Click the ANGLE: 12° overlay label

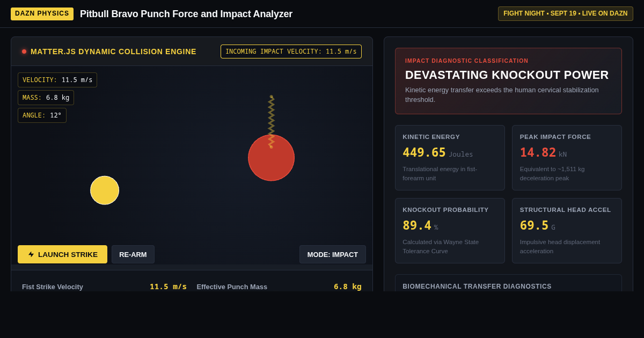(x=42, y=115)
